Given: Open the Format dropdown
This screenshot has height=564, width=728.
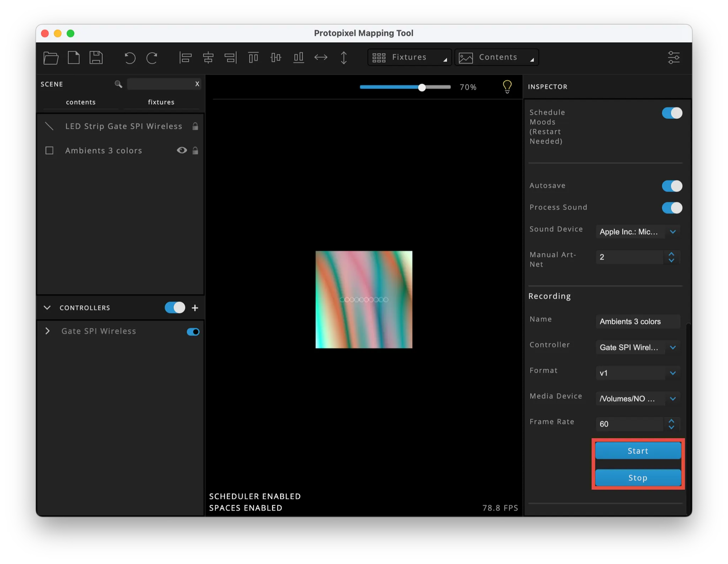Looking at the screenshot, I should click(x=638, y=373).
